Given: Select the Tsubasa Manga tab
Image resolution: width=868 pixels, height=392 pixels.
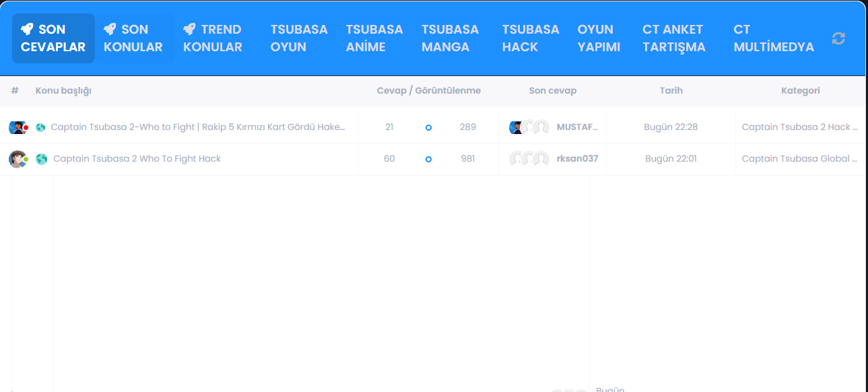Looking at the screenshot, I should [450, 38].
